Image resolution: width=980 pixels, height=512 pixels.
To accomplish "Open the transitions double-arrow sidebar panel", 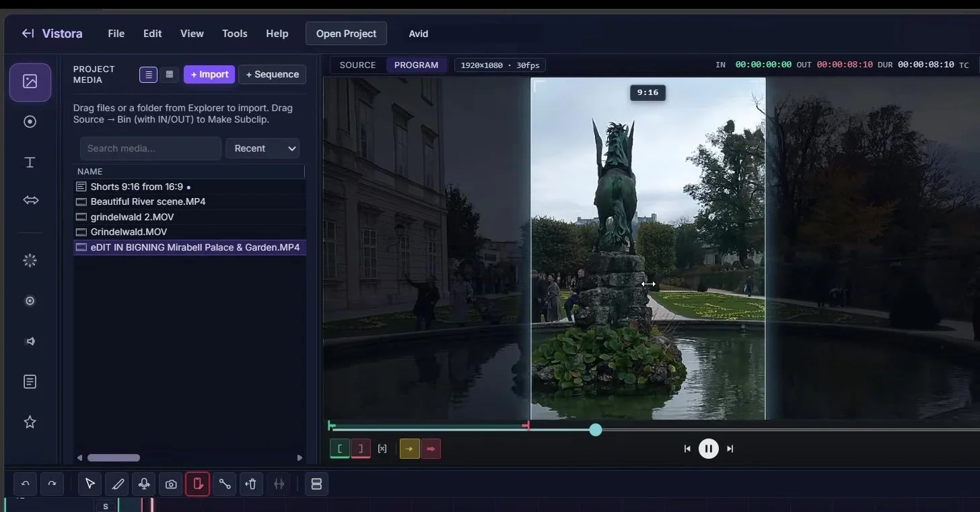I will pos(30,200).
